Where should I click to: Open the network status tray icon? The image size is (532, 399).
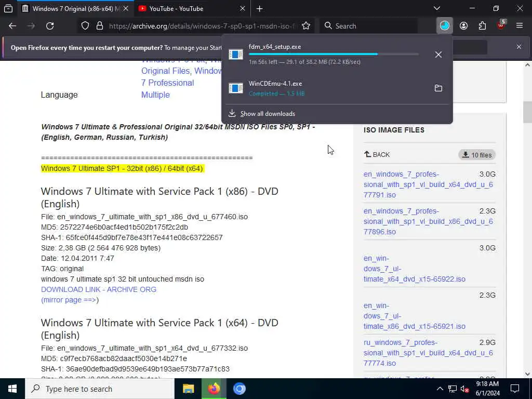click(453, 389)
